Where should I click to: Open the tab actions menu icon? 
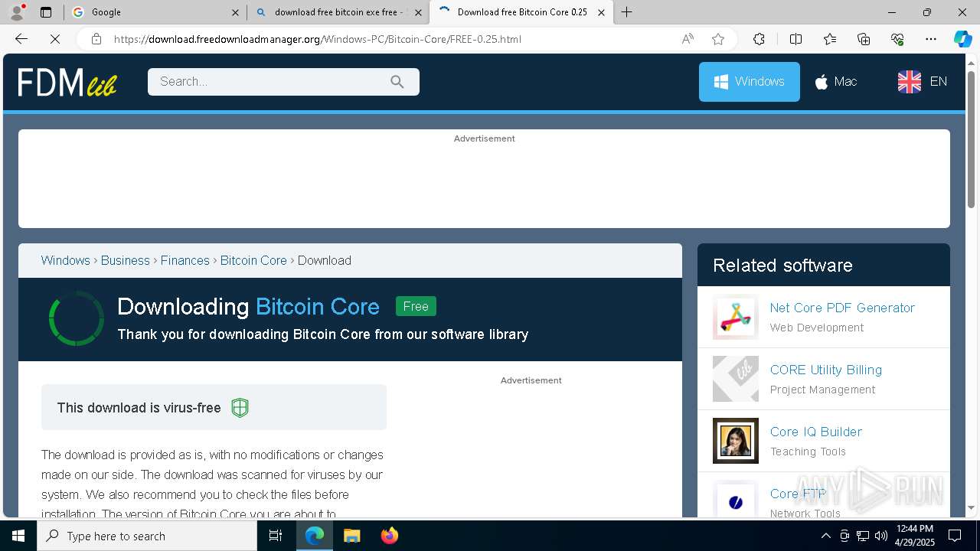tap(46, 12)
